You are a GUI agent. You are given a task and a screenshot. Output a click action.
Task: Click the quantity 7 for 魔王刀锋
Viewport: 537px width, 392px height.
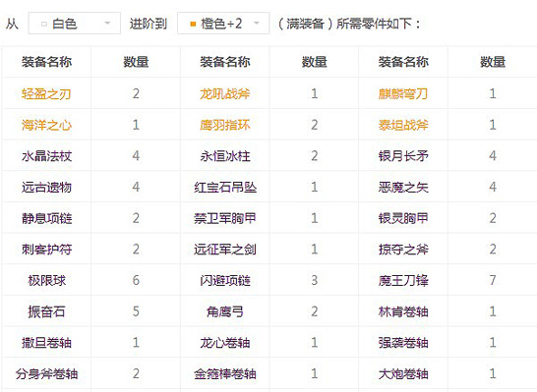pyautogui.click(x=493, y=280)
